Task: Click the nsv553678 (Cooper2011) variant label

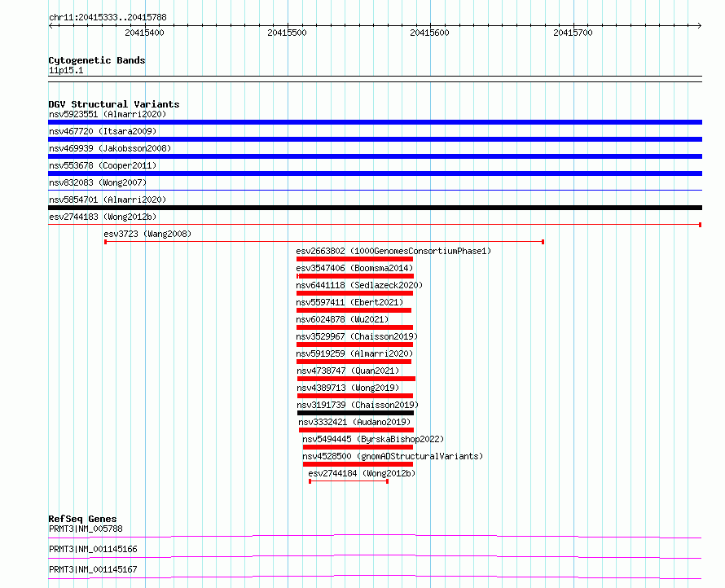Action: (x=103, y=165)
